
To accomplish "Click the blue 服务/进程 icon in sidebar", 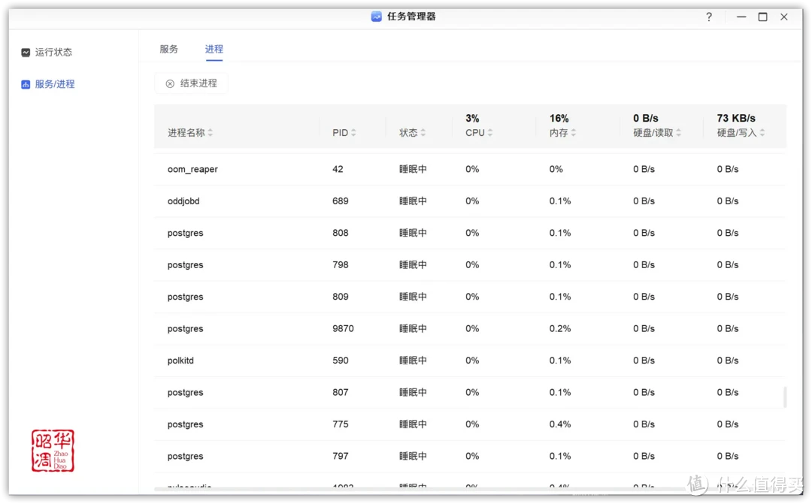I will [26, 83].
